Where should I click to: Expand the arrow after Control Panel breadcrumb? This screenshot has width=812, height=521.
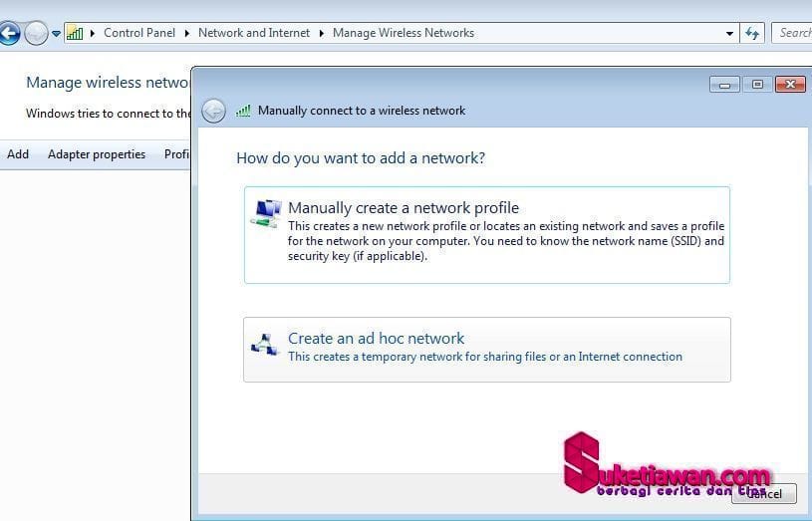[x=186, y=33]
